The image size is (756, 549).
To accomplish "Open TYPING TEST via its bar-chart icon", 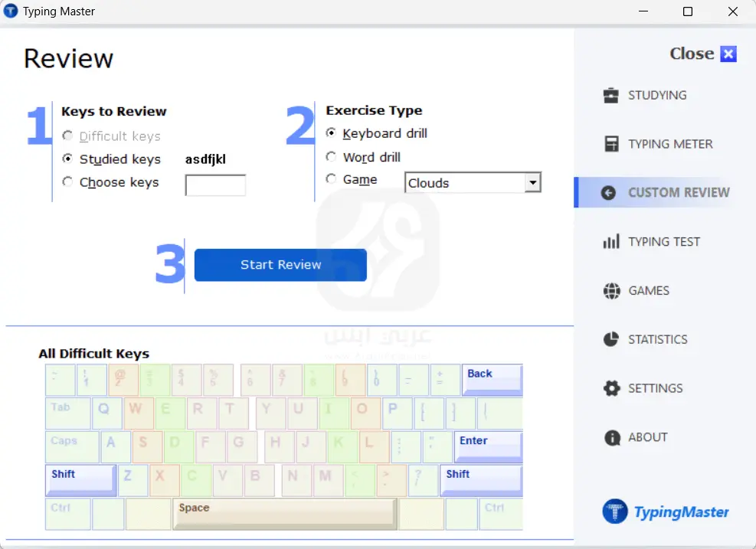I will 611,241.
